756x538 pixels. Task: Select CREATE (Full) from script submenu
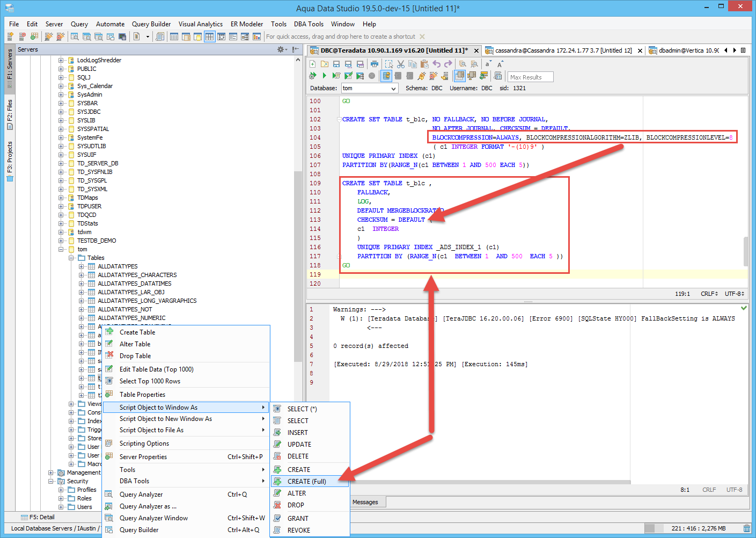click(x=310, y=482)
